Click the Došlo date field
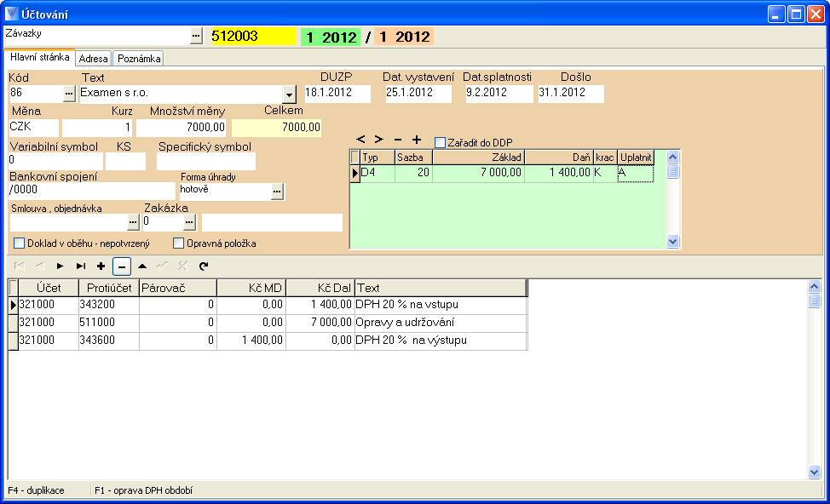 pos(571,93)
